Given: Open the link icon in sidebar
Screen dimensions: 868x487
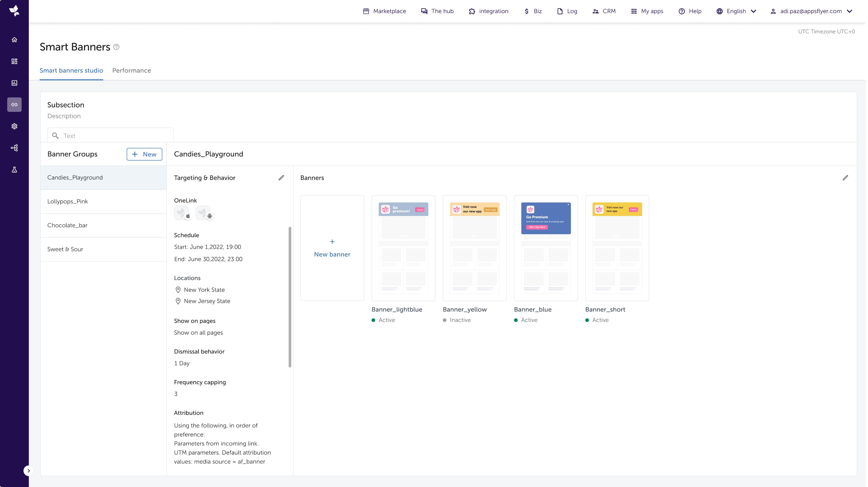Looking at the screenshot, I should [14, 104].
